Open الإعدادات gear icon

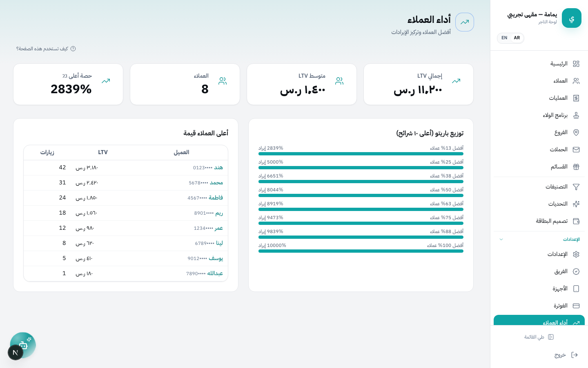click(x=576, y=254)
